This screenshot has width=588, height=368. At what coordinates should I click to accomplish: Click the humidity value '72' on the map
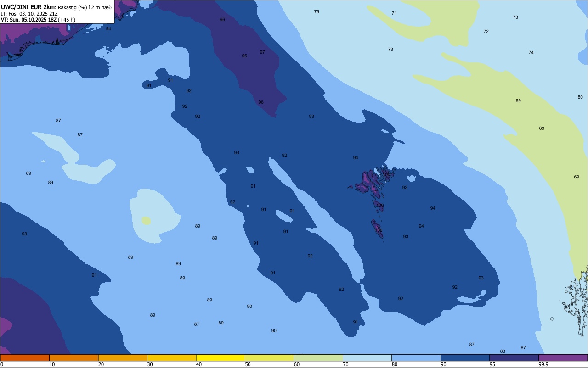(x=486, y=32)
